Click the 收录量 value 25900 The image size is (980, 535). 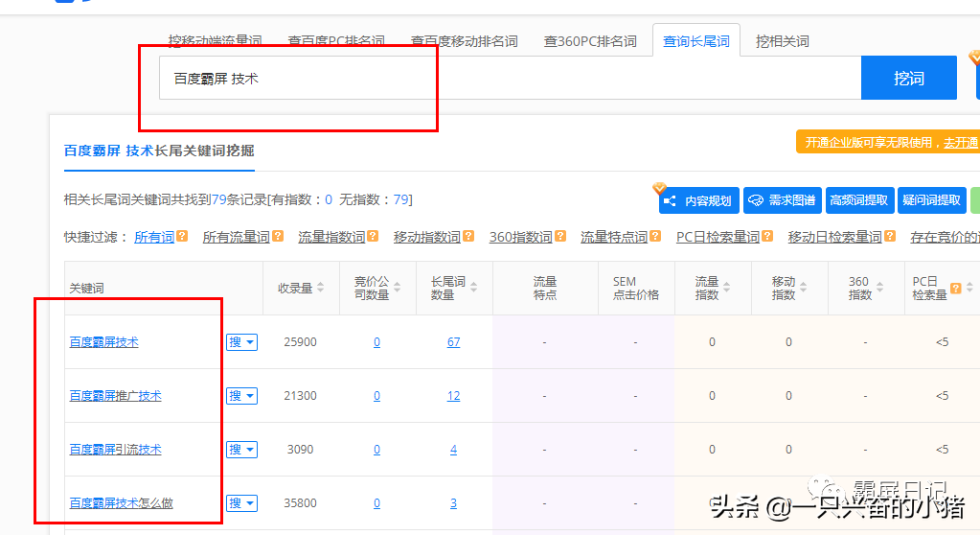click(x=300, y=342)
